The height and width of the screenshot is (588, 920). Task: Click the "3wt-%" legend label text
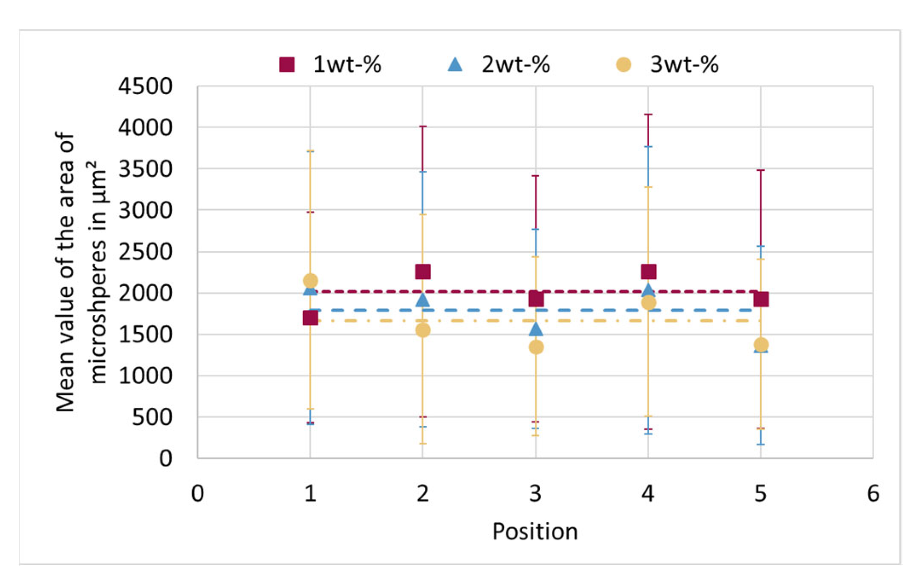point(684,65)
